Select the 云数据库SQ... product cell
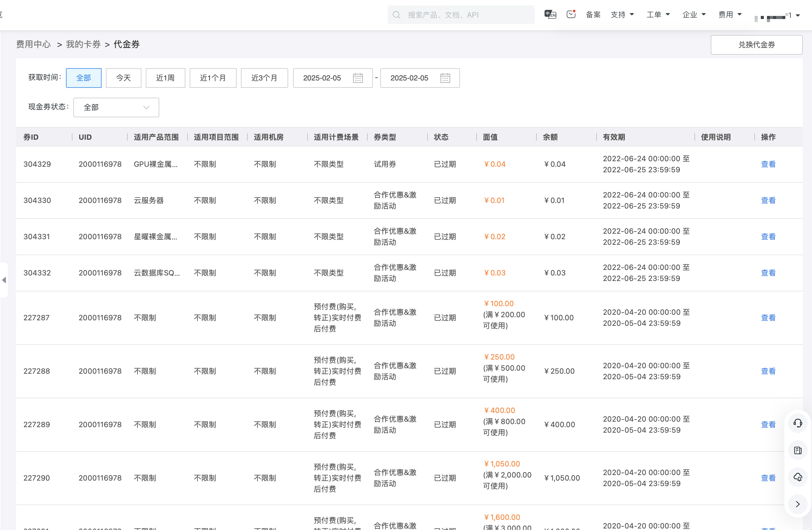 tap(157, 273)
